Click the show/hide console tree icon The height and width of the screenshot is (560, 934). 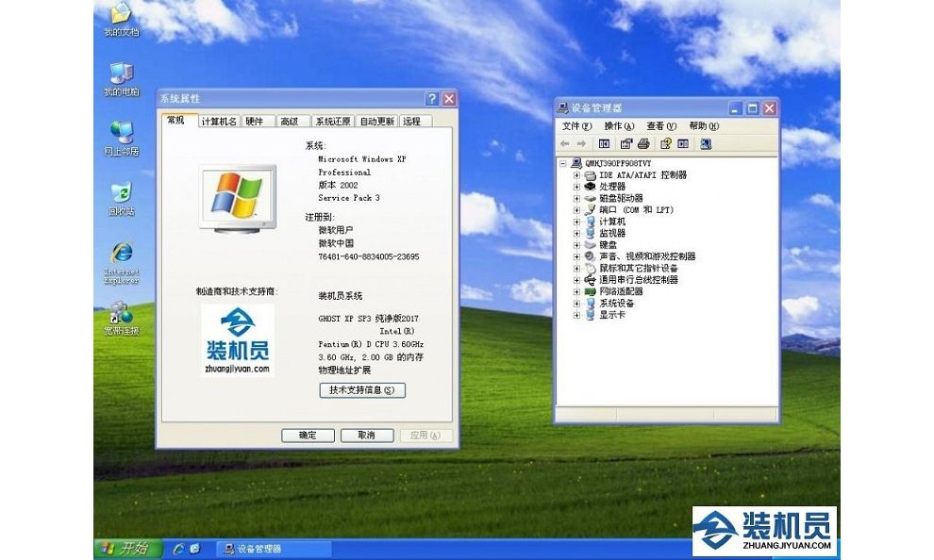tap(605, 144)
